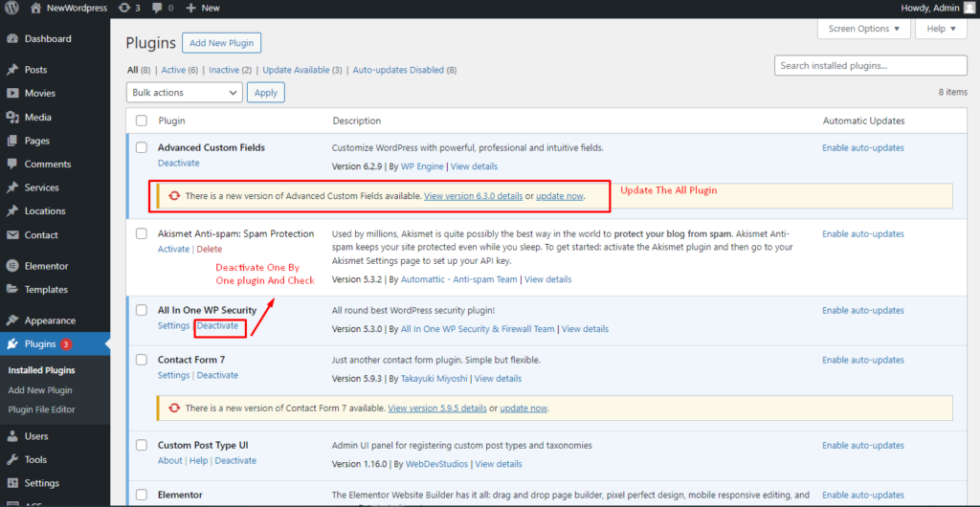Click the Add New Plugin button
This screenshot has height=507, width=980.
click(222, 43)
